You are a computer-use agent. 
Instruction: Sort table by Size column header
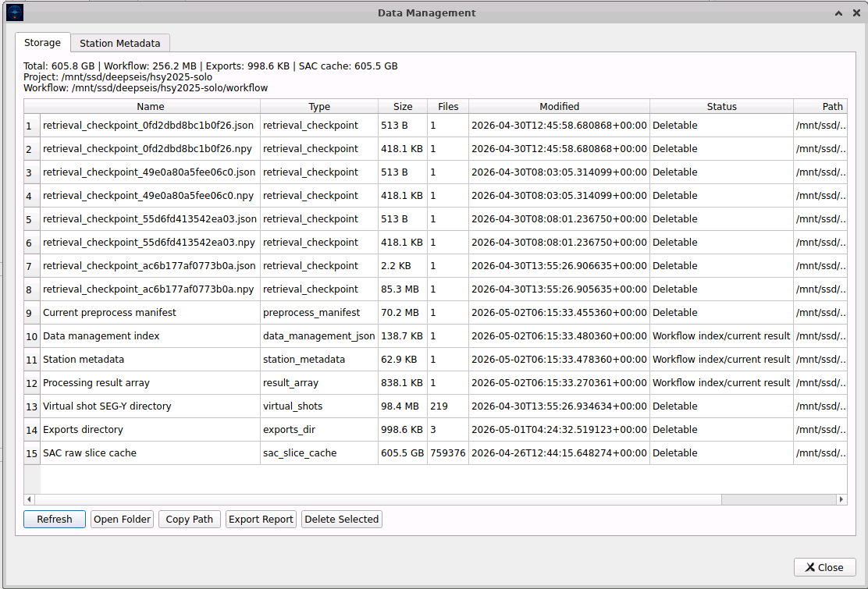pos(403,107)
